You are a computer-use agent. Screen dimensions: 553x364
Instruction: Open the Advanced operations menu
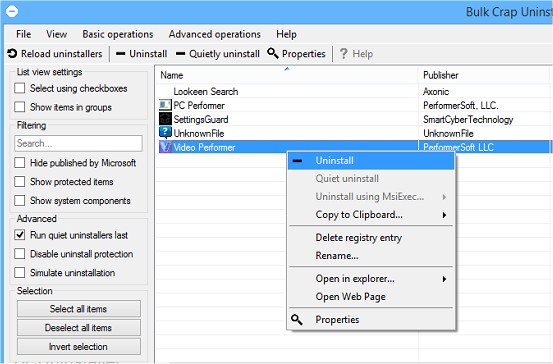[x=214, y=34]
